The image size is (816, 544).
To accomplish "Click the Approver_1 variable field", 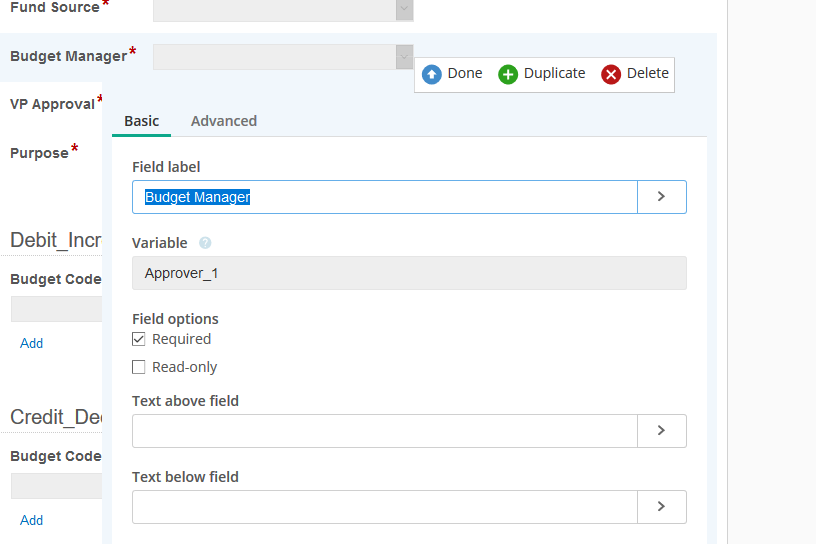I will pos(409,273).
